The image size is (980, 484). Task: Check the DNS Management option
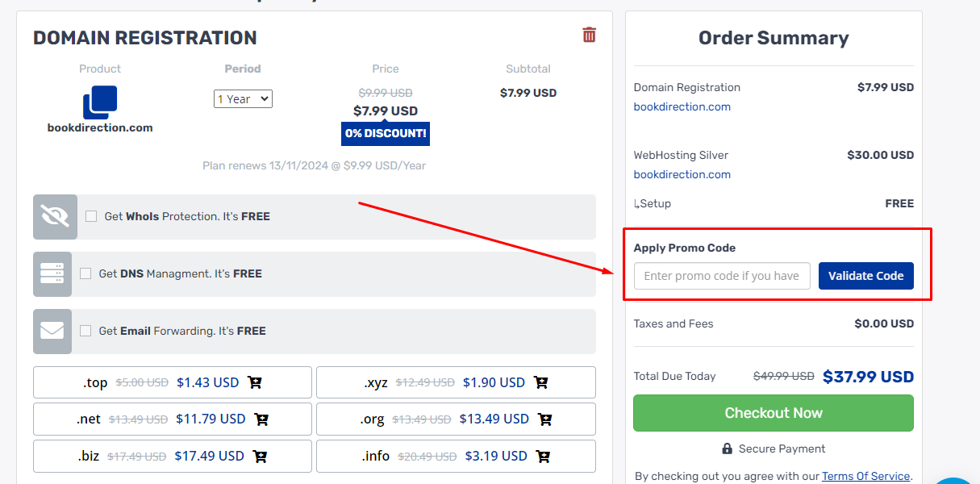[x=85, y=273]
